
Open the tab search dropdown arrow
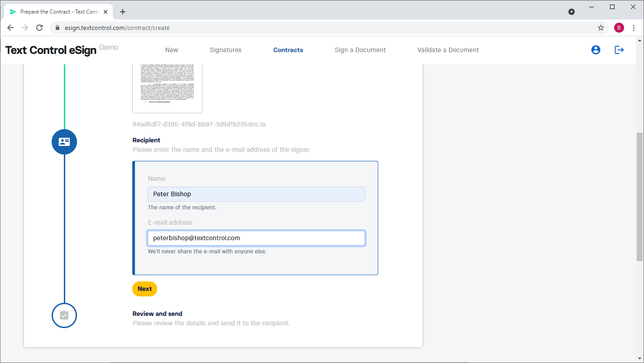pos(572,12)
